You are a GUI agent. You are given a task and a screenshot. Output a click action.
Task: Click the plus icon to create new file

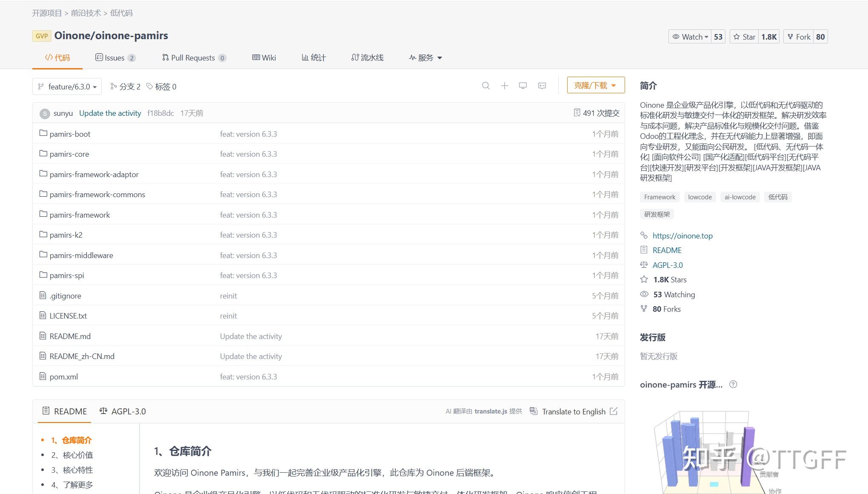pos(505,86)
